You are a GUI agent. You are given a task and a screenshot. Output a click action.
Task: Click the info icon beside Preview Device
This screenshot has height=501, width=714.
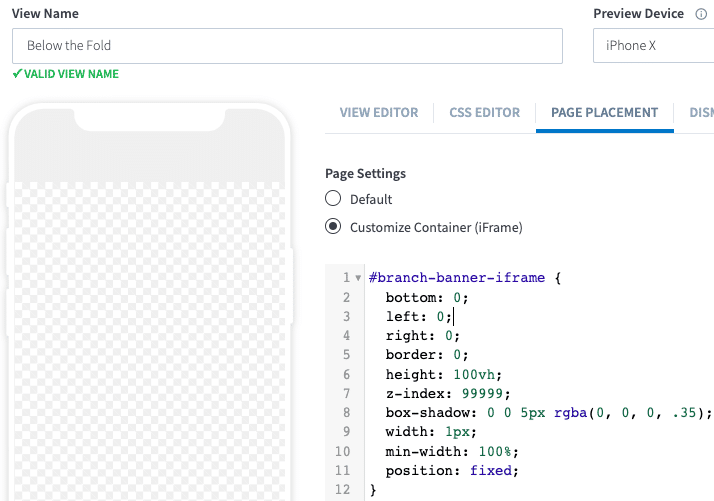(x=700, y=15)
